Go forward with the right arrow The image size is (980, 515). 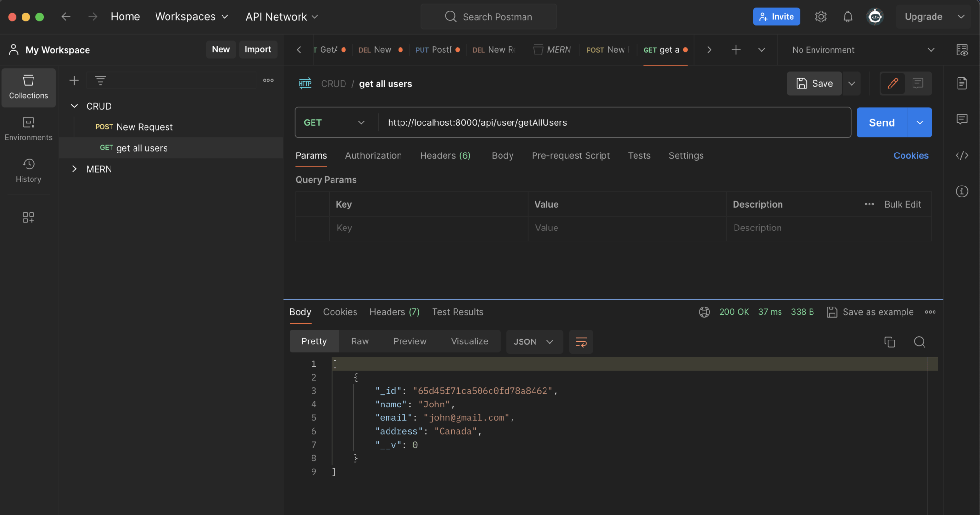click(92, 17)
